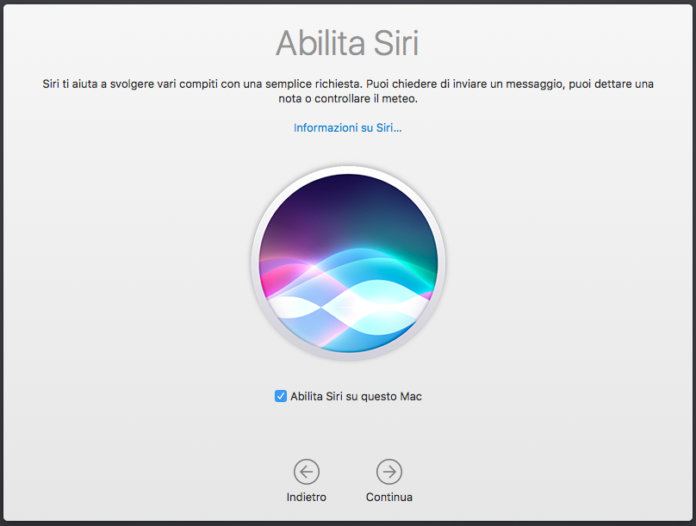Screen dimensions: 696x526
Task: Click the Continua label
Action: [x=389, y=497]
